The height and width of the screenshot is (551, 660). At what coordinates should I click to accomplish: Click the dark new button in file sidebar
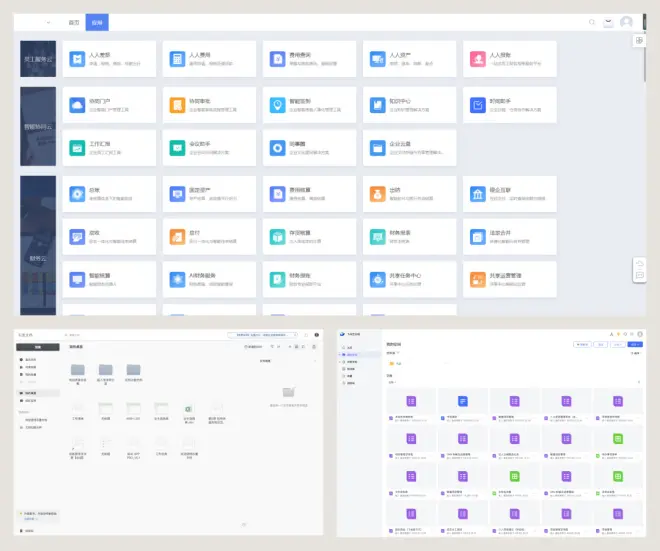click(x=38, y=346)
